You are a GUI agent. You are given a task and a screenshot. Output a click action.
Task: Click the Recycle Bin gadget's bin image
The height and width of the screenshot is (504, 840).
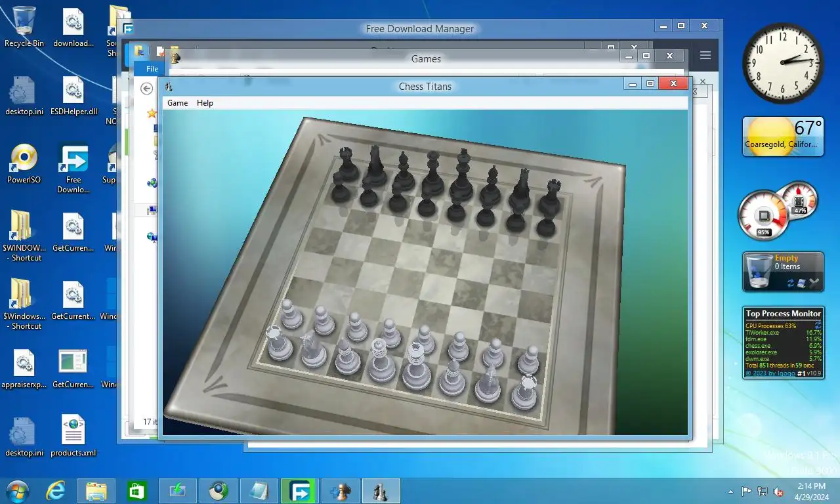[759, 272]
